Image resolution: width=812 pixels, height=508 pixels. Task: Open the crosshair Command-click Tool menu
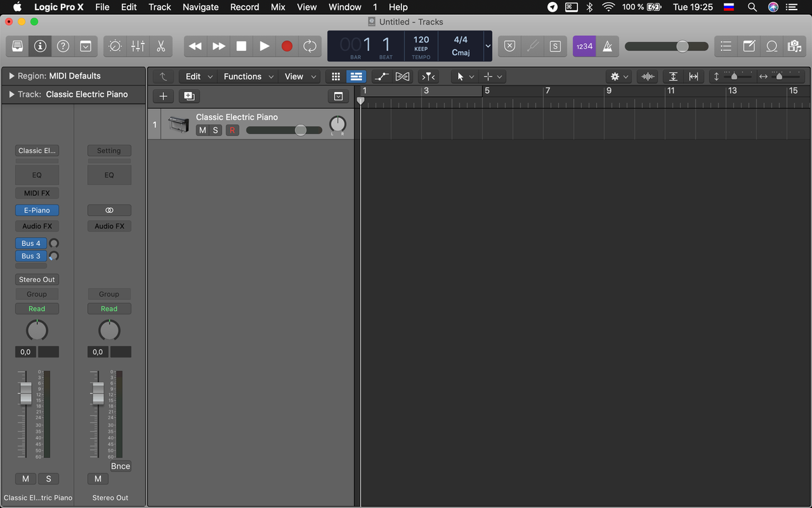[x=493, y=77]
